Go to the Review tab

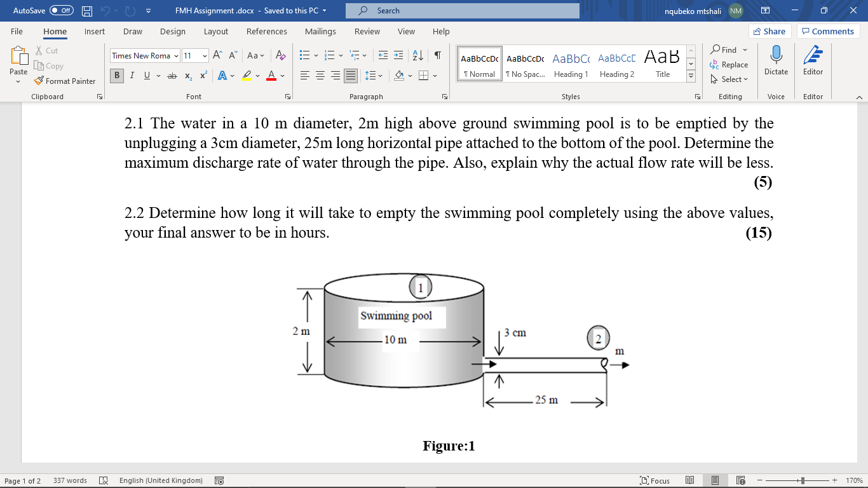pyautogui.click(x=367, y=31)
